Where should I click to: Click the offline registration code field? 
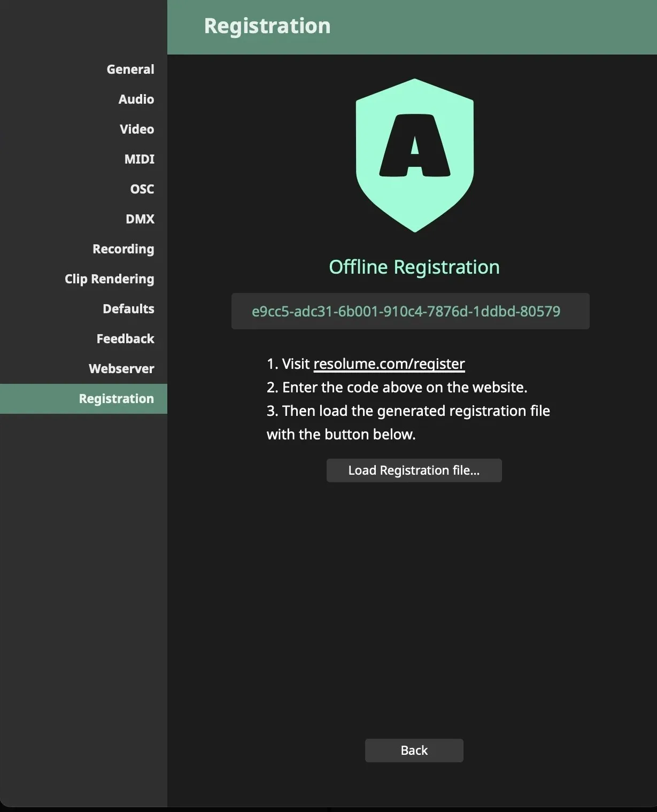coord(411,311)
